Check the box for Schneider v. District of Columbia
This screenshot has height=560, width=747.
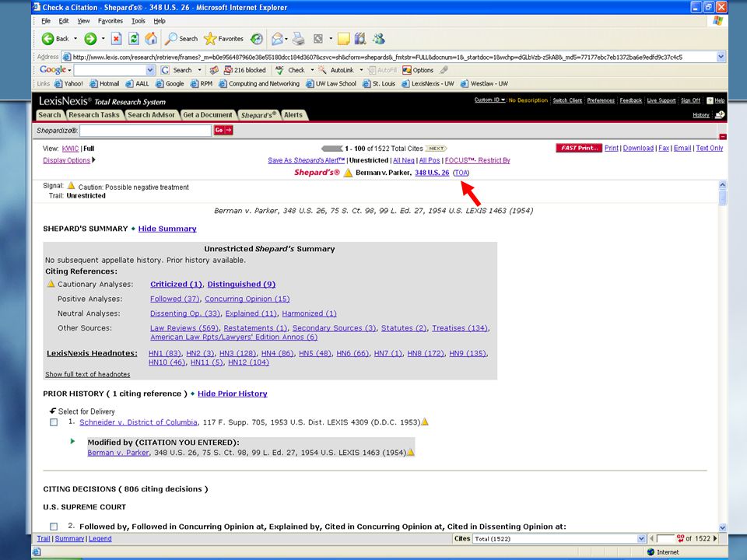[x=54, y=422]
